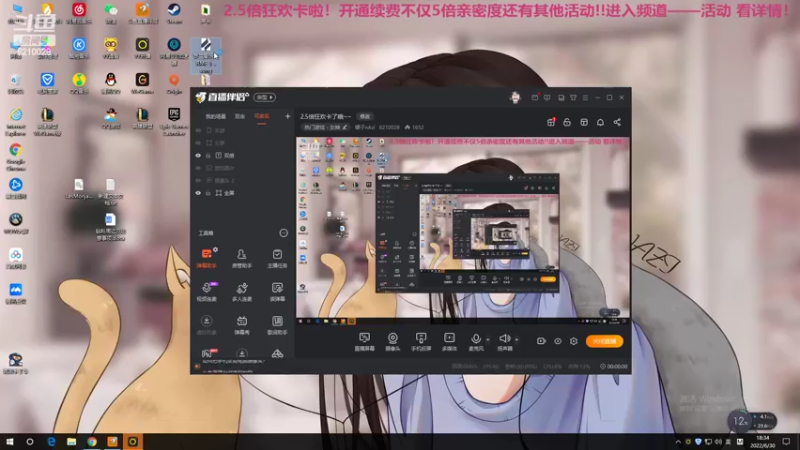
Task: Add a 多媒体 multimedia source
Action: 449,342
